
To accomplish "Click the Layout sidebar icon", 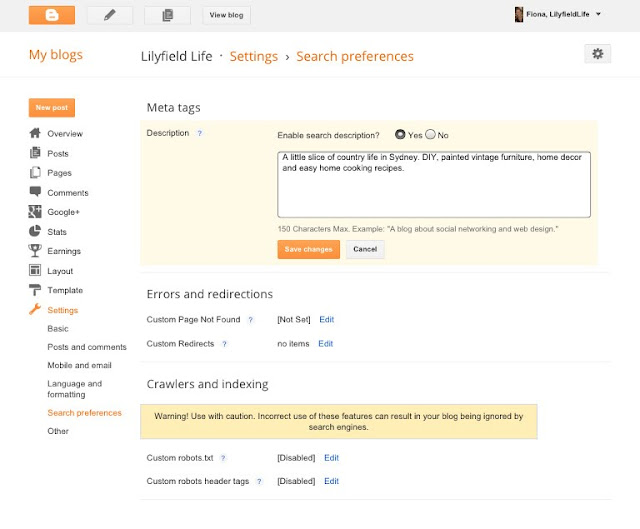I will click(x=36, y=271).
